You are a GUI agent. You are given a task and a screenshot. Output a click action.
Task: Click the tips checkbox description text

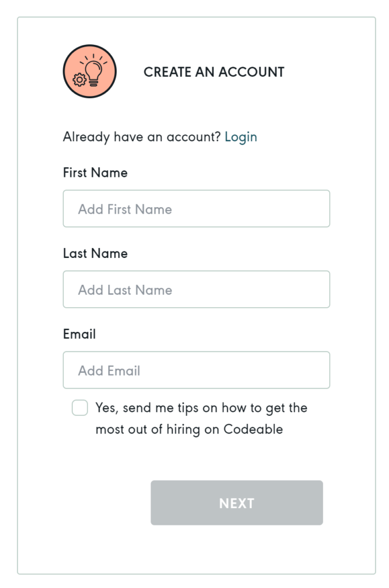[201, 418]
